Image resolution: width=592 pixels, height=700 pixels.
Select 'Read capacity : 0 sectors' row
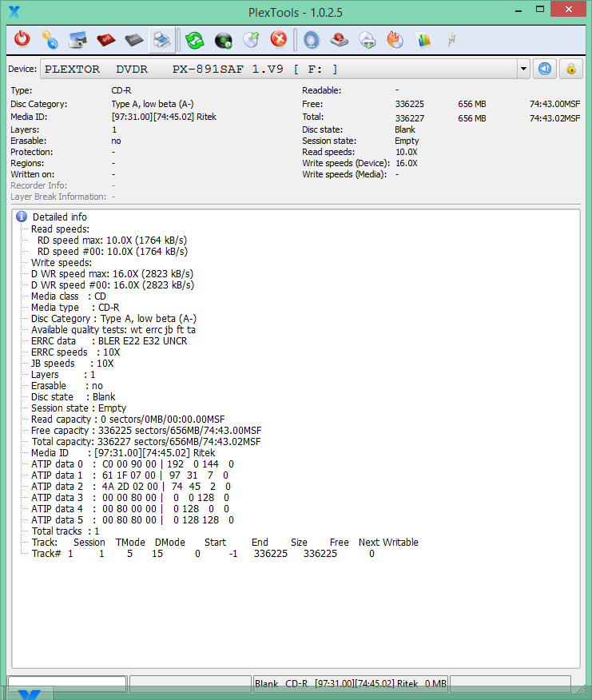(128, 420)
